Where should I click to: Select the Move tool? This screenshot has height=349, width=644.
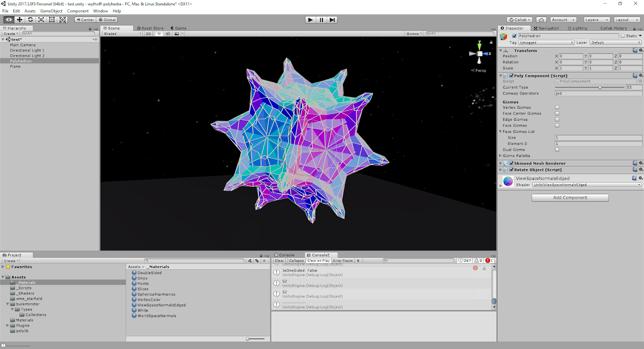(x=19, y=20)
